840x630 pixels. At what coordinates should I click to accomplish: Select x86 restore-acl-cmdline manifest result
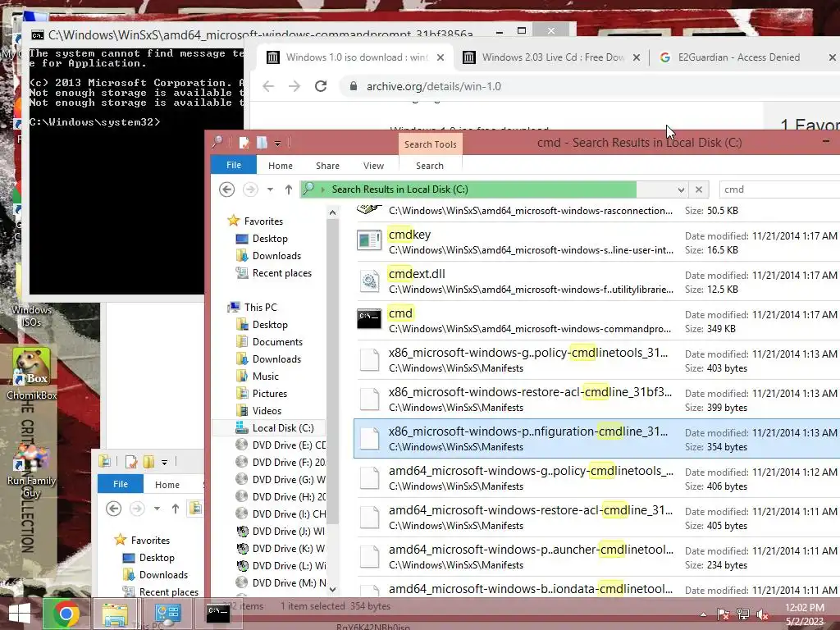[x=598, y=399]
